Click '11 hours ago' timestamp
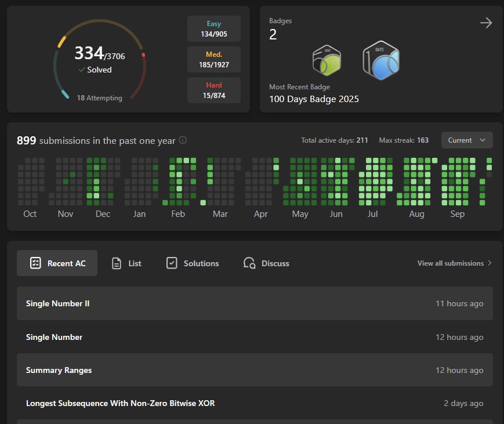The height and width of the screenshot is (424, 504). pyautogui.click(x=459, y=303)
